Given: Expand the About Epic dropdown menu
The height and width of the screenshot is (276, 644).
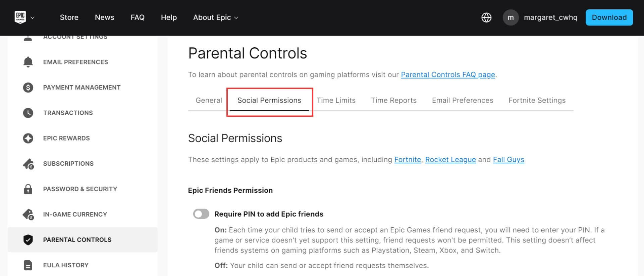Looking at the screenshot, I should coord(216,17).
